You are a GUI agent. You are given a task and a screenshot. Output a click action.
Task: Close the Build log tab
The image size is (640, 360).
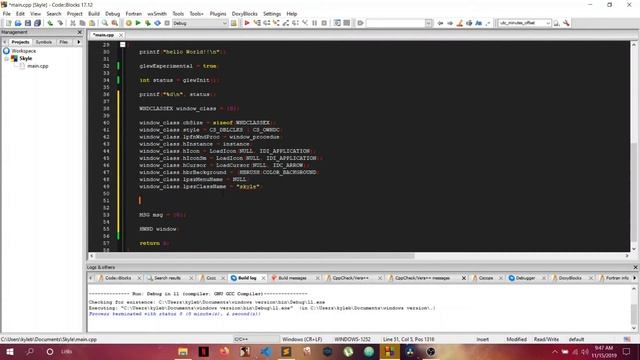pyautogui.click(x=263, y=278)
